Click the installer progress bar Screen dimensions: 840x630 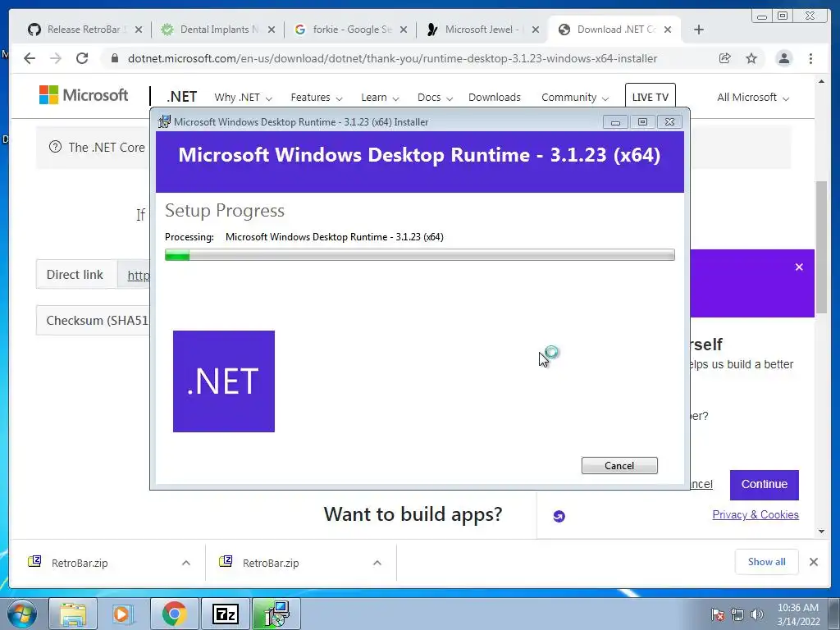tap(419, 255)
